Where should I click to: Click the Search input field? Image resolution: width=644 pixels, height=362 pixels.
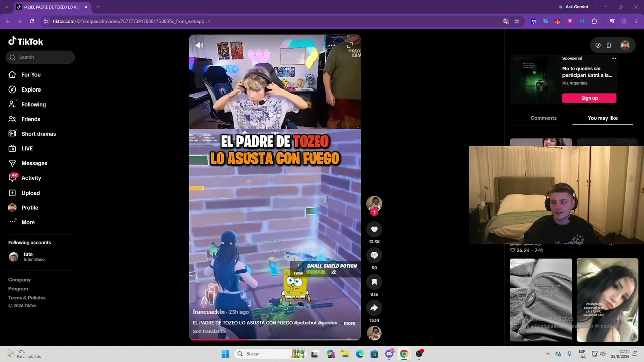click(x=41, y=57)
